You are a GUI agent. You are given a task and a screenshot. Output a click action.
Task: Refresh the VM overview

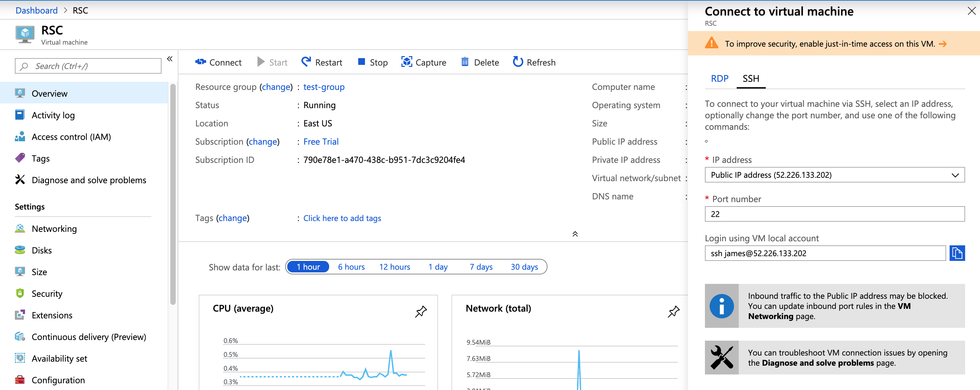[x=534, y=62]
